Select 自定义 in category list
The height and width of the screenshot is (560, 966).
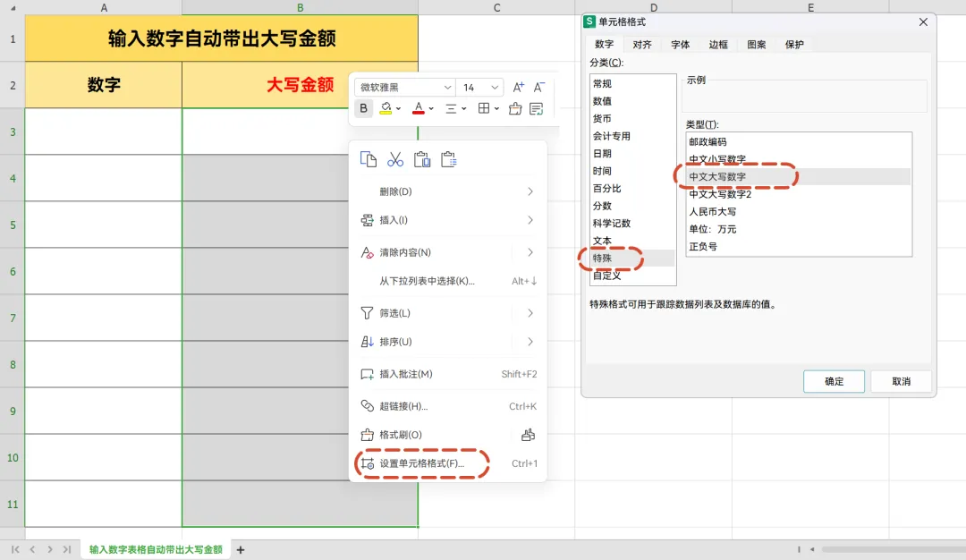coord(632,276)
